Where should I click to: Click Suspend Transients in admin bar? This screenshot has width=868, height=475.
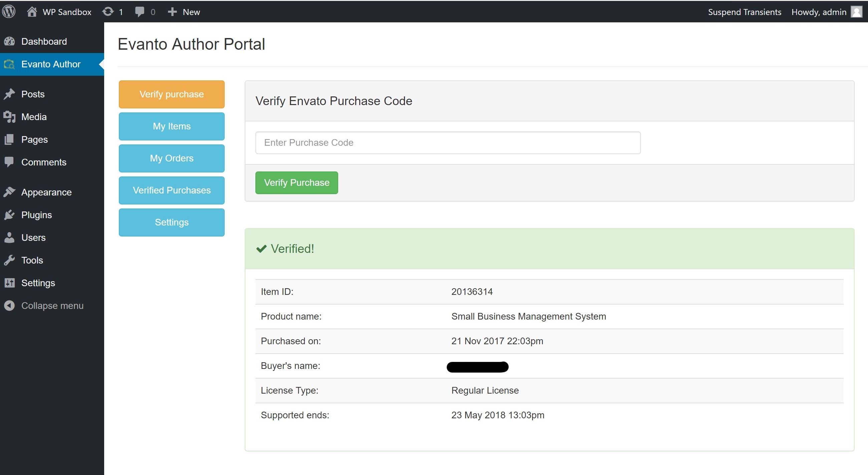pyautogui.click(x=744, y=12)
